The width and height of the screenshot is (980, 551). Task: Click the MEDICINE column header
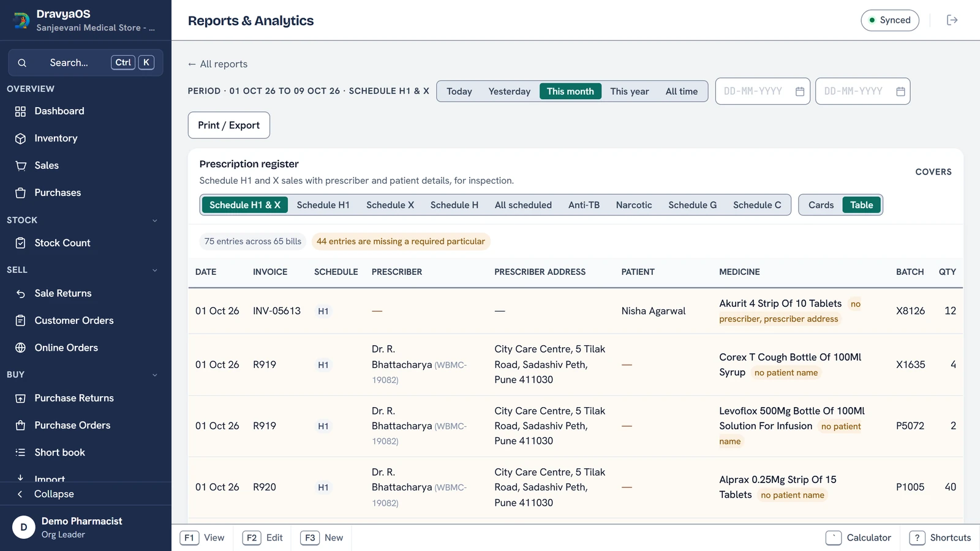(739, 272)
